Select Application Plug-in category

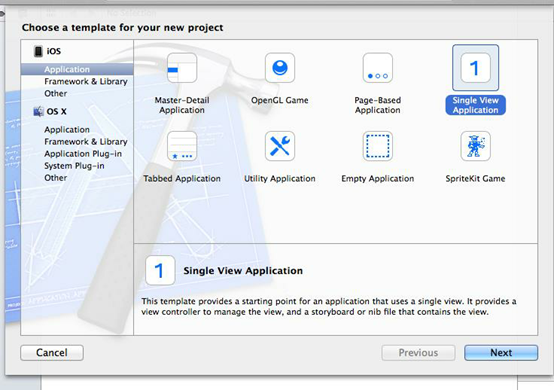point(83,154)
